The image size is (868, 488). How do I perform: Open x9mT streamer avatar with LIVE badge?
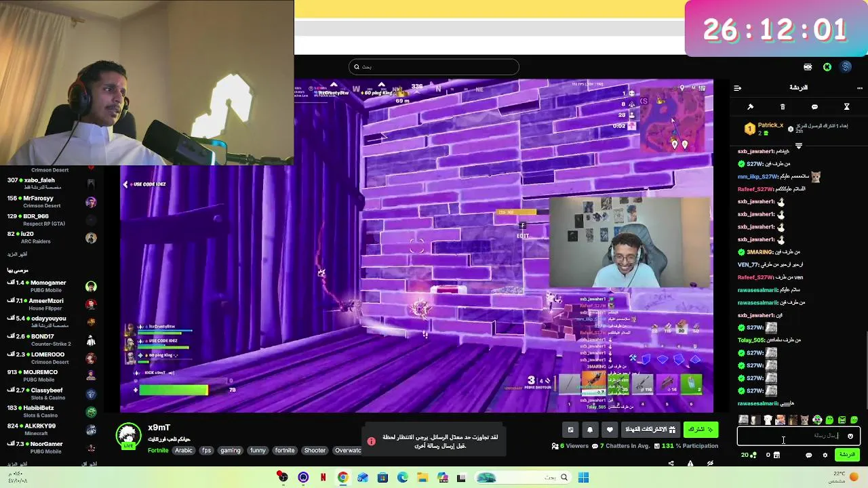(x=128, y=437)
